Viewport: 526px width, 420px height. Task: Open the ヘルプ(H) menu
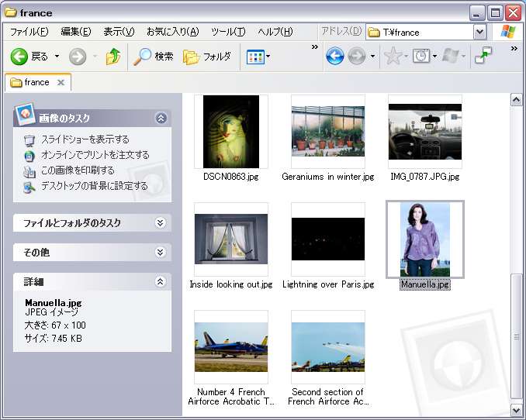pos(275,32)
